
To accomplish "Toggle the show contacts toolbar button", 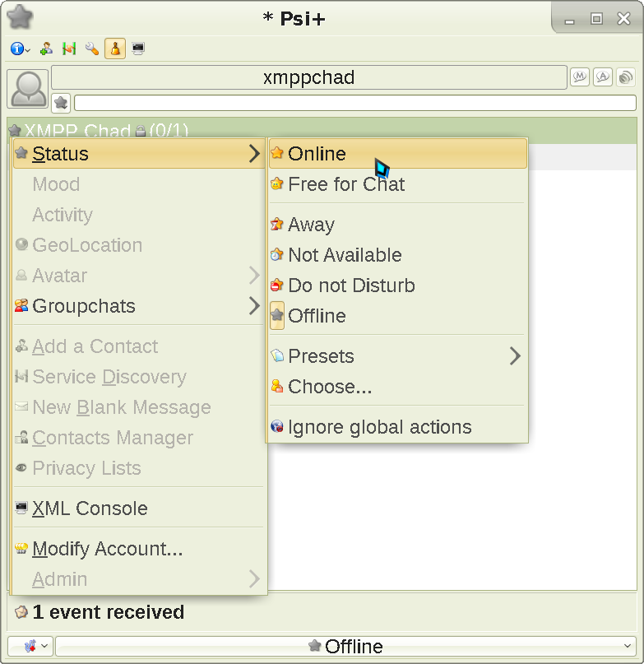I will (115, 49).
